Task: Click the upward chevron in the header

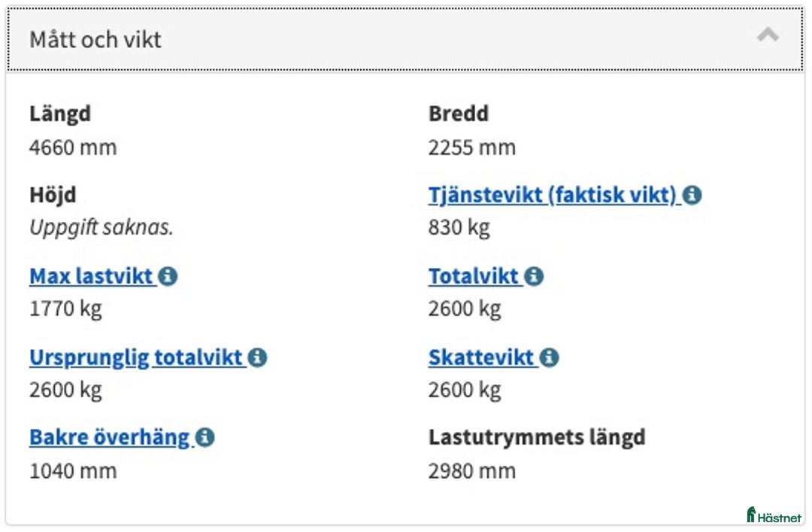Action: click(x=768, y=35)
